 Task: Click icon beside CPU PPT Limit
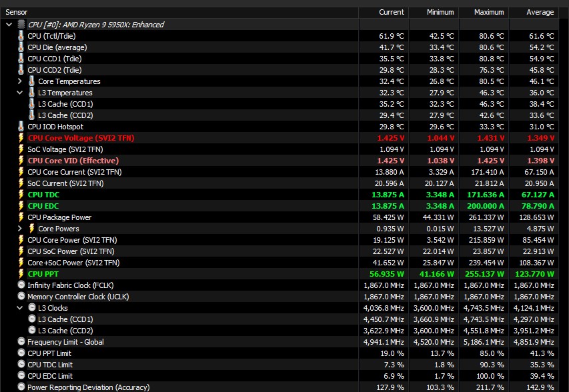[21, 353]
